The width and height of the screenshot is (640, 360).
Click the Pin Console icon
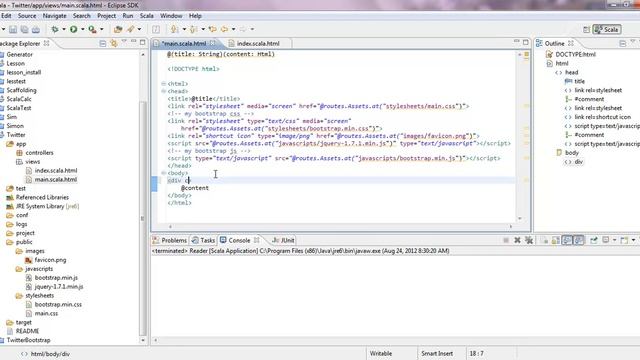point(594,240)
